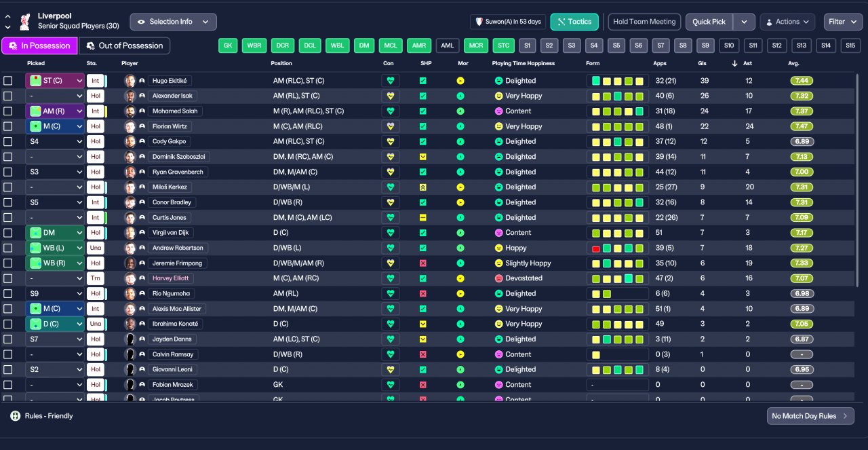
Task: Click Andrew Robertson's form squares bar
Action: (x=617, y=248)
